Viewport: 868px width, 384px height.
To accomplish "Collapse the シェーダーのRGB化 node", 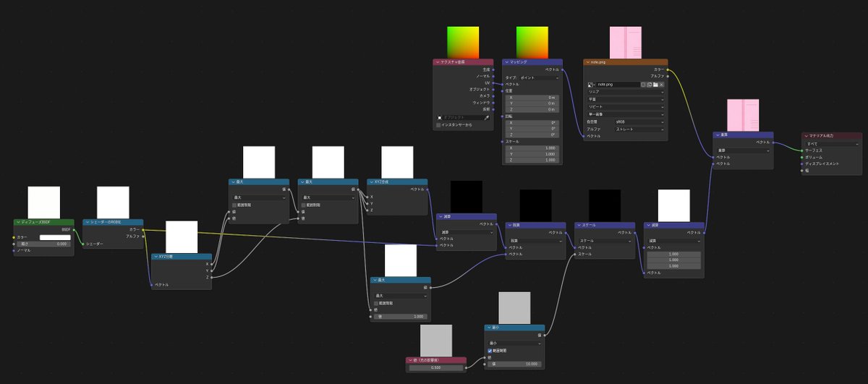I will [x=88, y=223].
